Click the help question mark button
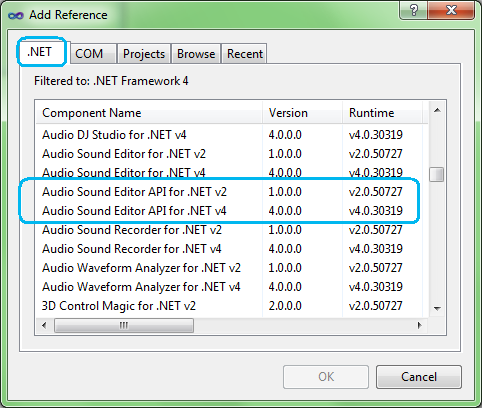 click(413, 10)
